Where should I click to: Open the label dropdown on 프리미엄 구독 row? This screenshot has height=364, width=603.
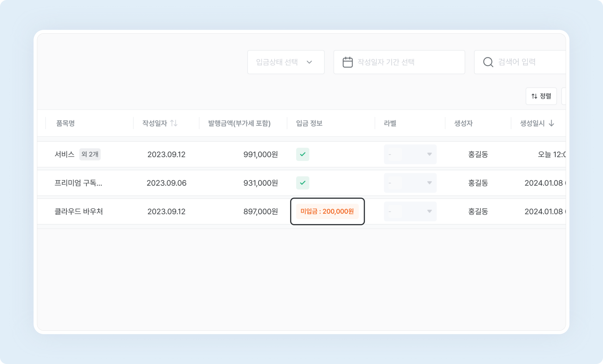click(410, 183)
